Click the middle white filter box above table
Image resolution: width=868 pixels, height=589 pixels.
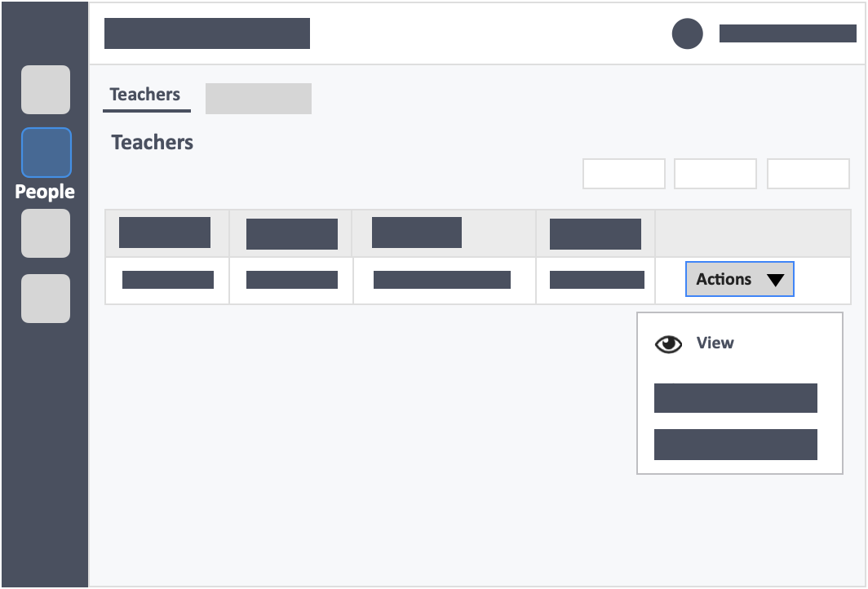[715, 174]
